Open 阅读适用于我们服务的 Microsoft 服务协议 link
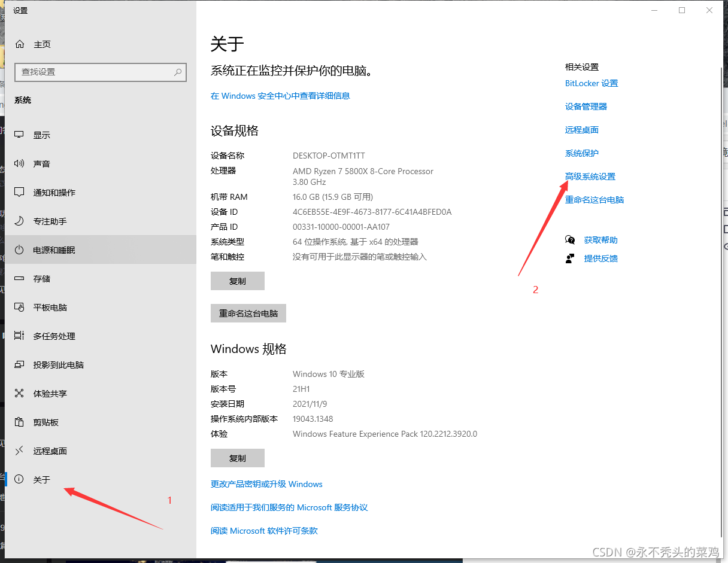Screen dimensions: 728x563 coord(289,507)
